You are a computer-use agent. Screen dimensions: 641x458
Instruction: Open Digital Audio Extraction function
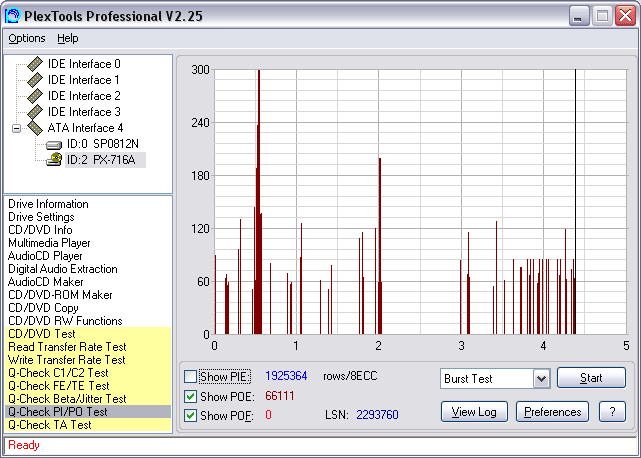63,269
